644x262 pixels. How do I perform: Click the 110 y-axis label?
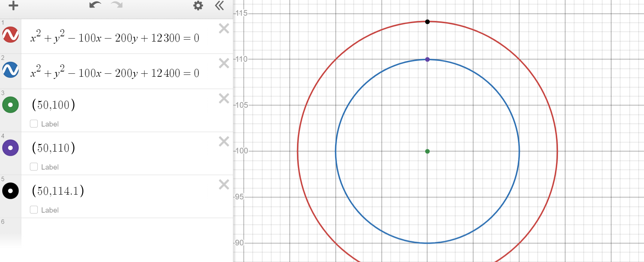[x=242, y=59]
